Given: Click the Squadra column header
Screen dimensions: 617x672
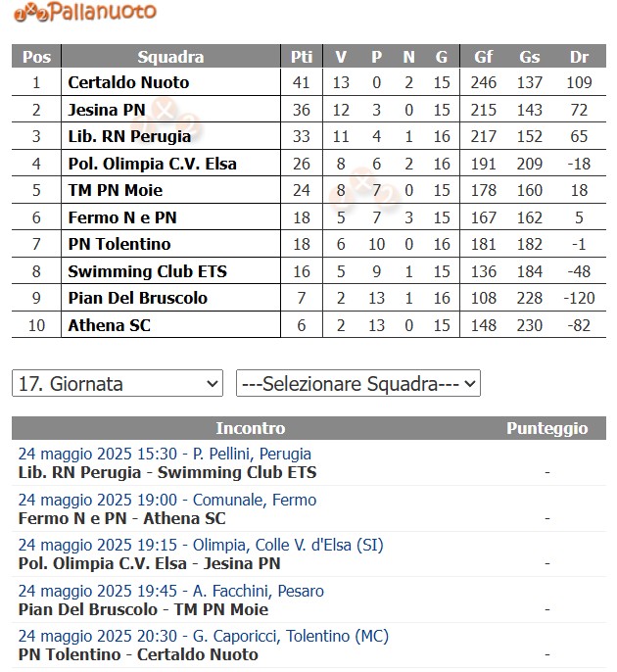Looking at the screenshot, I should [170, 57].
